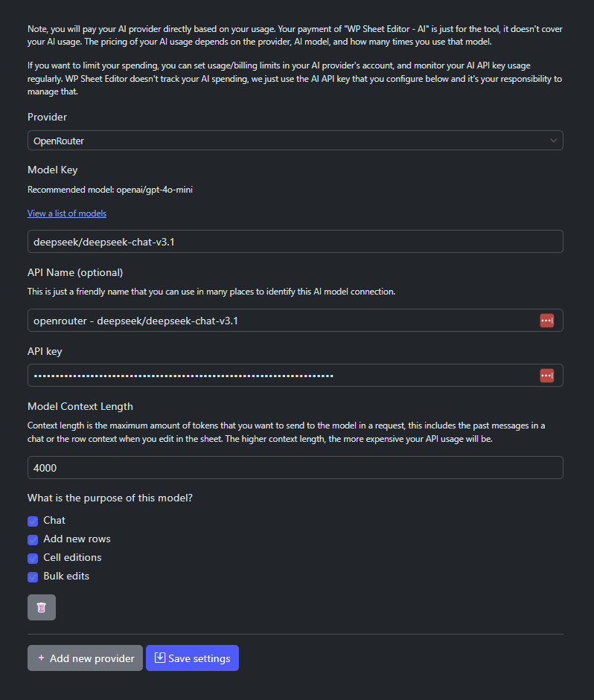The height and width of the screenshot is (700, 594).
Task: Select the context length field showing 4000
Action: 296,468
